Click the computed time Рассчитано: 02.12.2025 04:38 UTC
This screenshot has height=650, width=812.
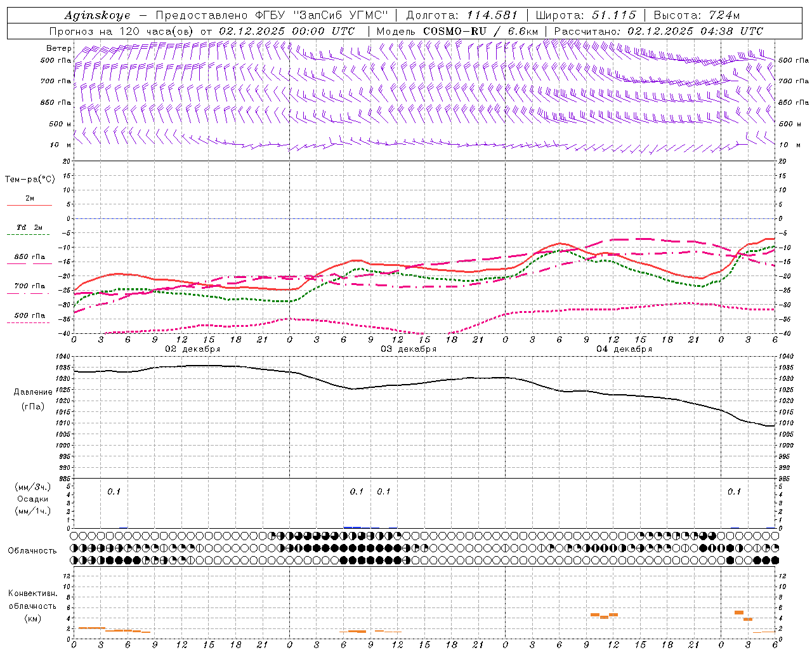(658, 31)
